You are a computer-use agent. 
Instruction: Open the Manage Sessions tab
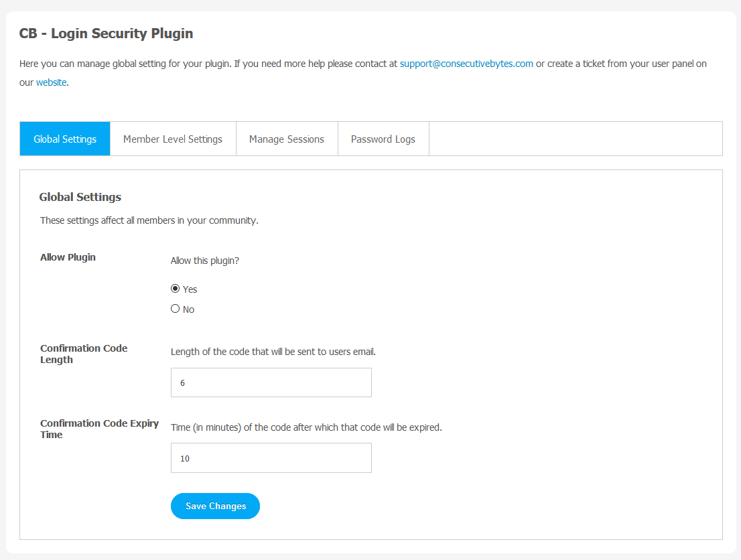287,139
